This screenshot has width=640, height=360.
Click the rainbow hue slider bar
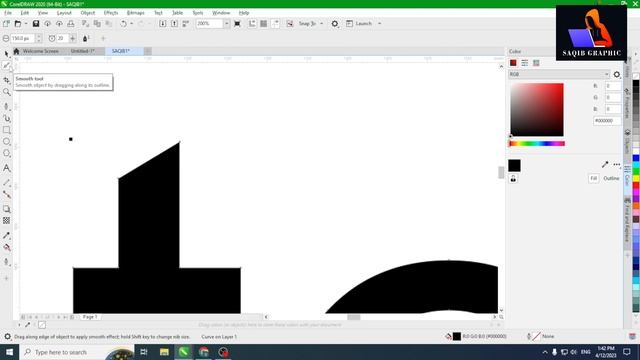537,144
